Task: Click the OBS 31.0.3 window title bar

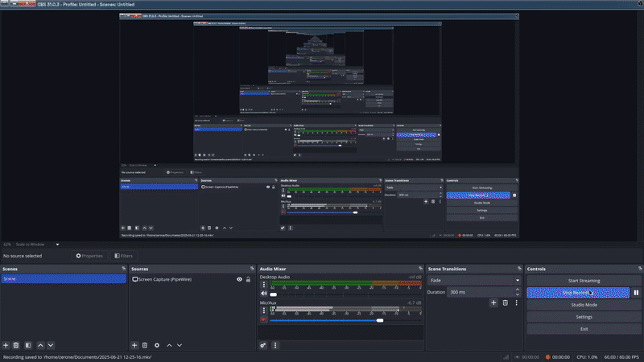Action: [x=322, y=5]
